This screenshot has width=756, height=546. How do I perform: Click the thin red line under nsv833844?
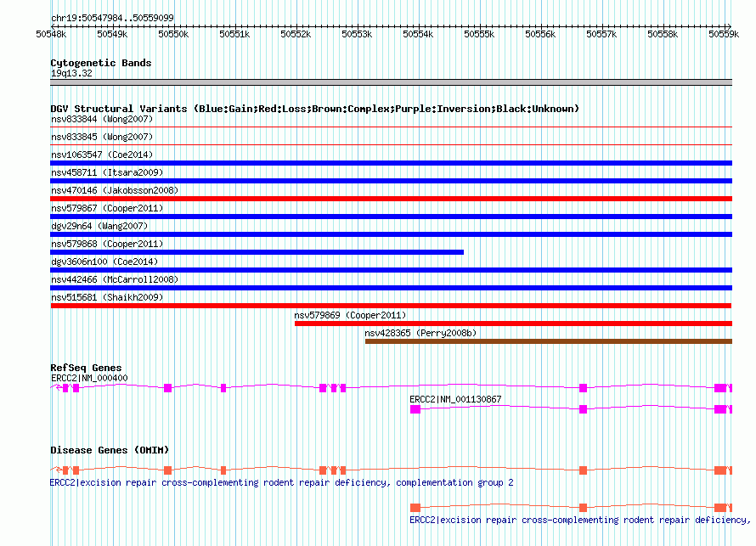coord(391,127)
